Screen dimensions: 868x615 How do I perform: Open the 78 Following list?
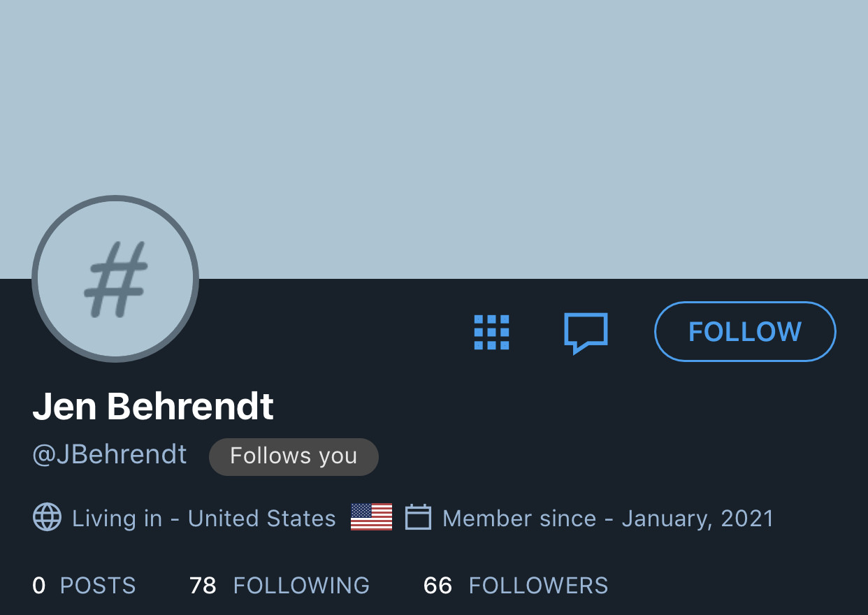click(280, 585)
